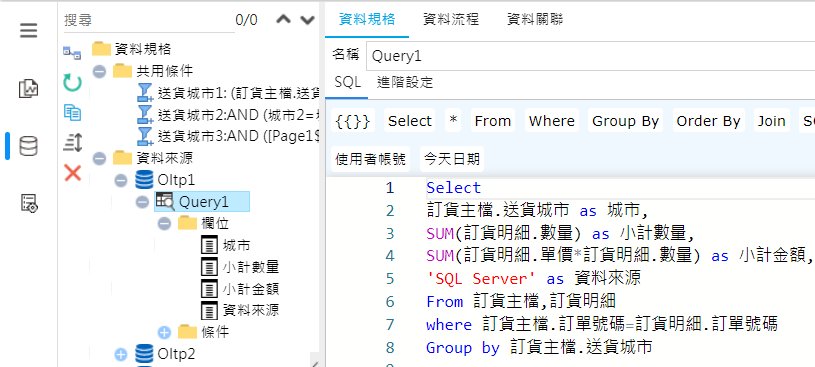Expand the Oltp2 database node

click(121, 355)
